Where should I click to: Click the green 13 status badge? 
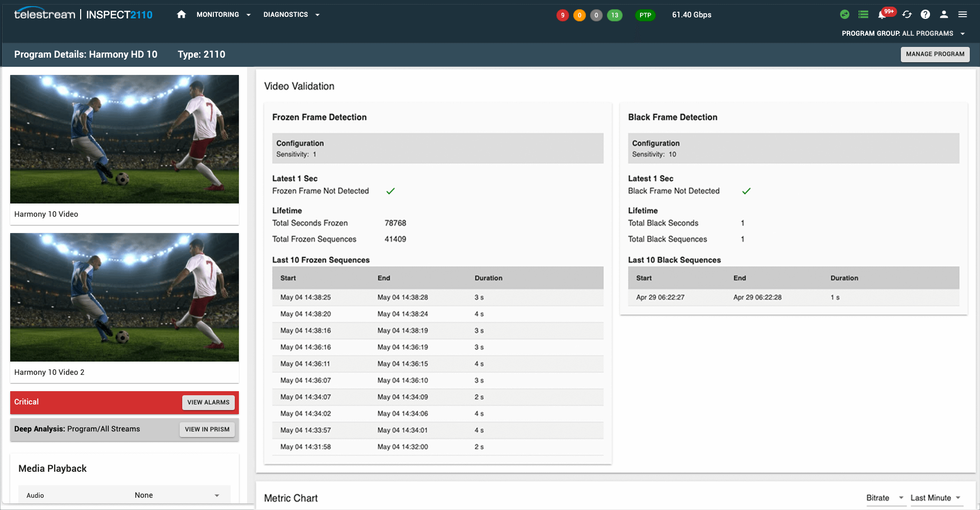tap(615, 15)
